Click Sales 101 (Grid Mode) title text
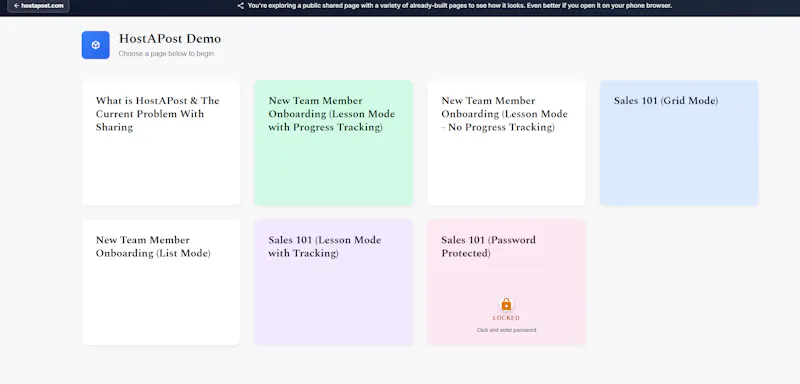The width and height of the screenshot is (800, 384). pyautogui.click(x=666, y=100)
